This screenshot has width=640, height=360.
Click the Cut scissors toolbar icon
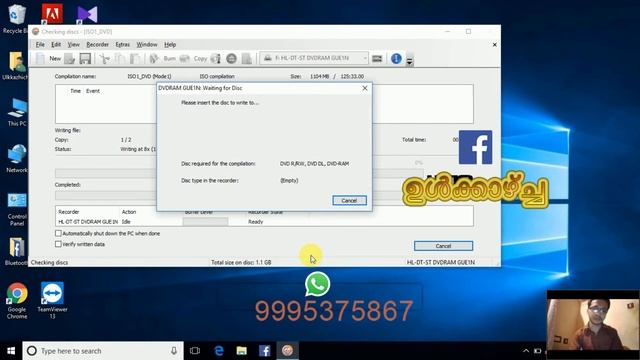[x=104, y=59]
